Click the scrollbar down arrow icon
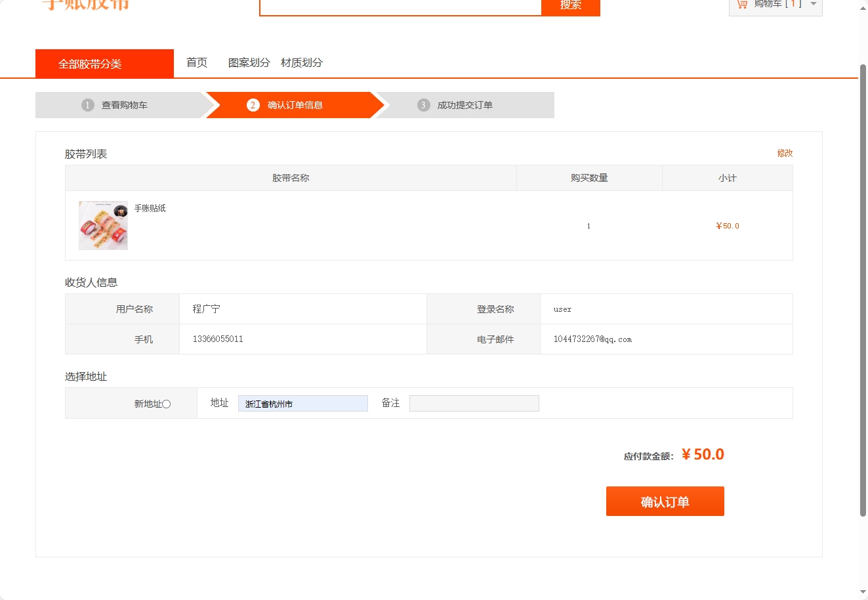 (863, 593)
